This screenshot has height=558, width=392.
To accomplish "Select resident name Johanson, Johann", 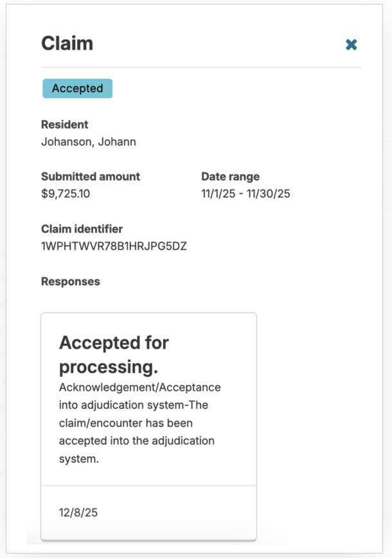I will (88, 141).
